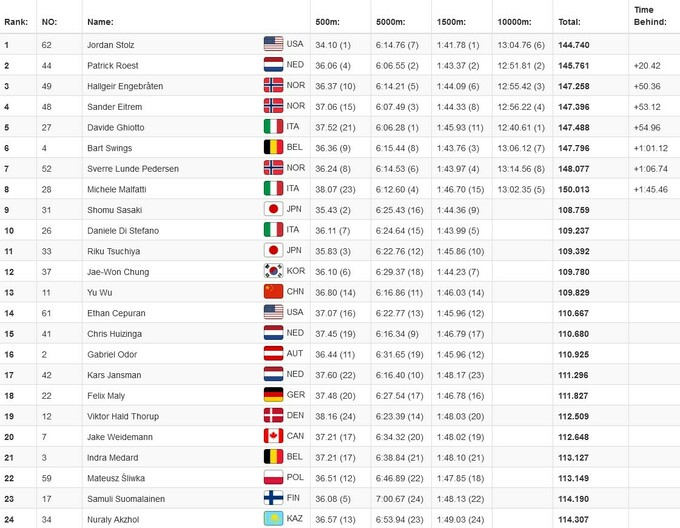Click the Time Behind column header
The height and width of the screenshot is (528, 680).
[x=644, y=15]
